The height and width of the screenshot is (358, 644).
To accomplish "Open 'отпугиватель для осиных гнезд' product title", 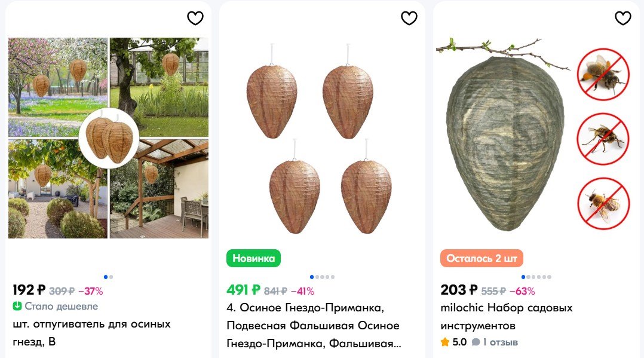I will (91, 332).
